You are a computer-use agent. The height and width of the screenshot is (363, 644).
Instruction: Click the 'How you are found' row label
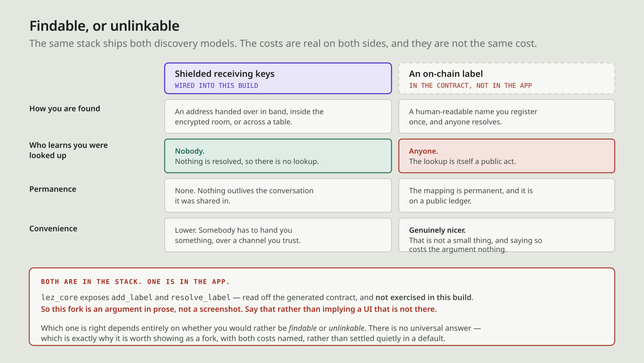(x=65, y=109)
